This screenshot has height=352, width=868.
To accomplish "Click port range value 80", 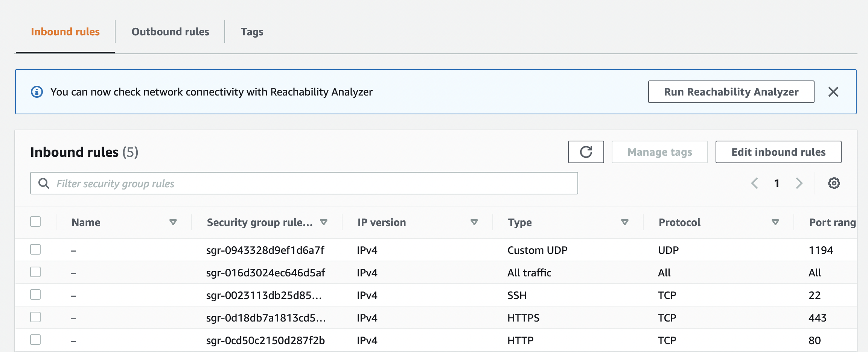I will click(x=815, y=340).
